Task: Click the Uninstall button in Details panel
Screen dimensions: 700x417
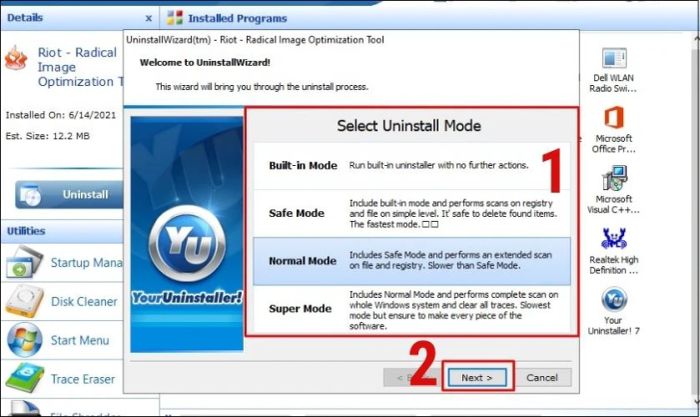Action: click(69, 195)
